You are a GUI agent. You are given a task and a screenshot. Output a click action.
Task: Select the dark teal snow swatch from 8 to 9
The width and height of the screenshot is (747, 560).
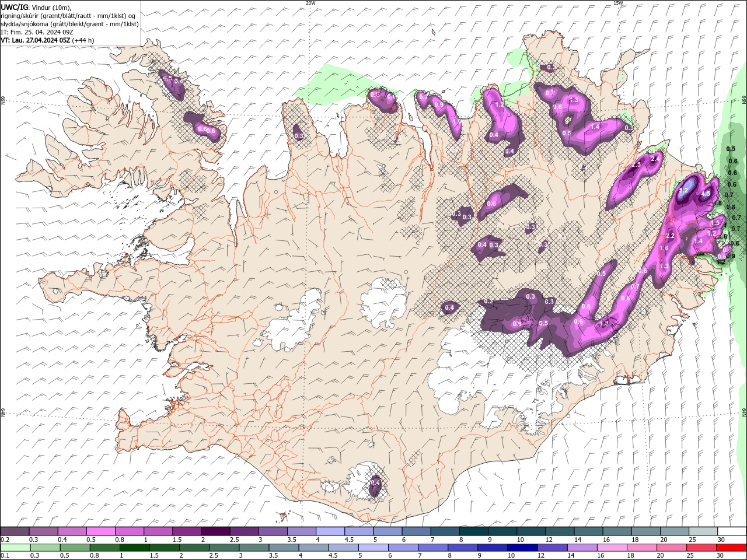[474, 531]
